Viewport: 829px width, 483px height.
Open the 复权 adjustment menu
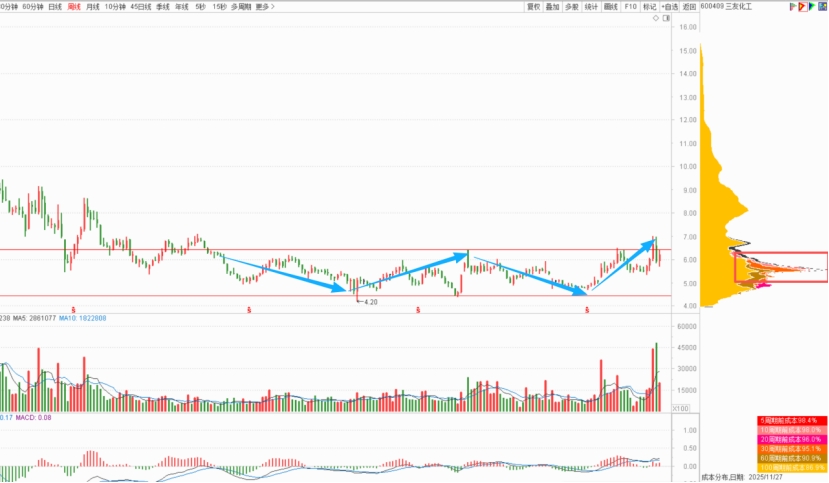pos(533,7)
